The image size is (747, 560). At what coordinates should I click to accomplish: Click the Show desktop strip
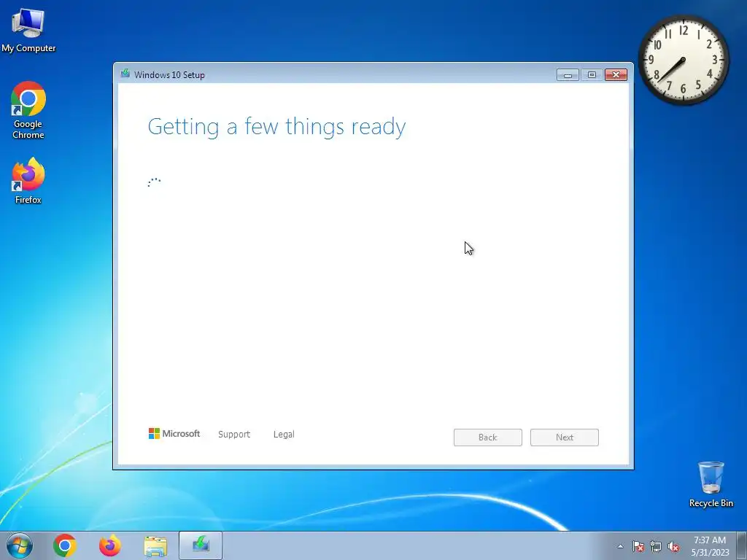(742, 545)
